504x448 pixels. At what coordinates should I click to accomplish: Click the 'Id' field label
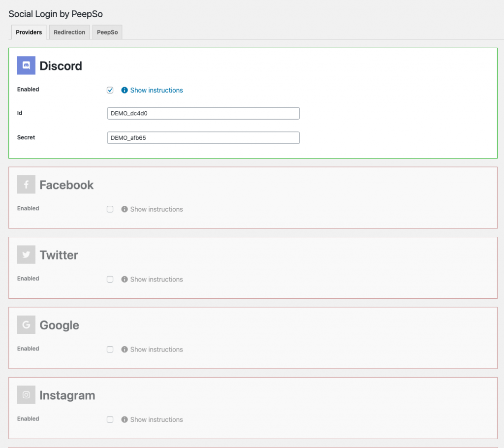(x=20, y=113)
